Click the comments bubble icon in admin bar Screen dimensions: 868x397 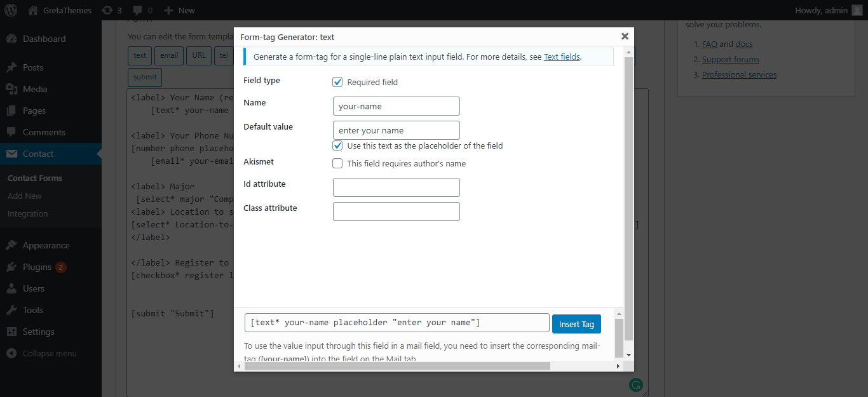pyautogui.click(x=137, y=10)
